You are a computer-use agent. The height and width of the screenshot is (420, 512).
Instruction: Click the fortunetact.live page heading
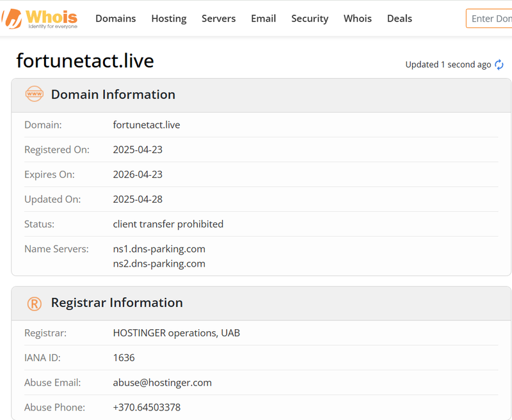(x=85, y=61)
